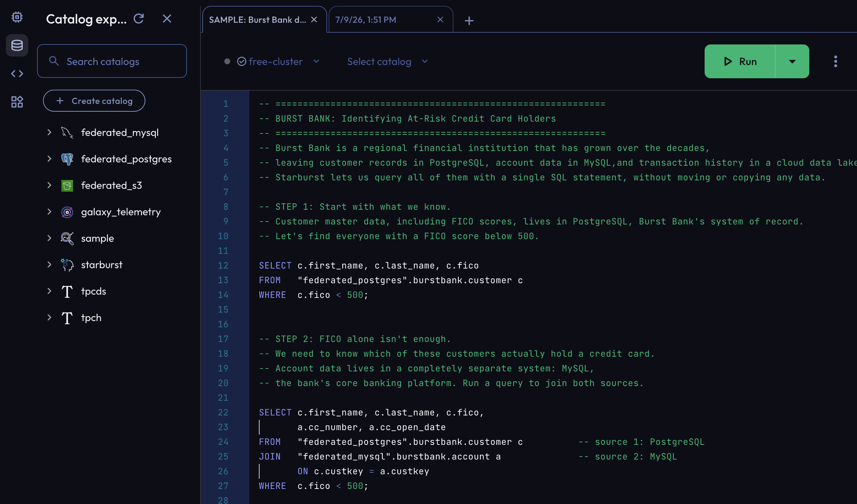Click the federated_s3 bucket icon
Viewport: 857px width, 504px height.
pyautogui.click(x=67, y=186)
